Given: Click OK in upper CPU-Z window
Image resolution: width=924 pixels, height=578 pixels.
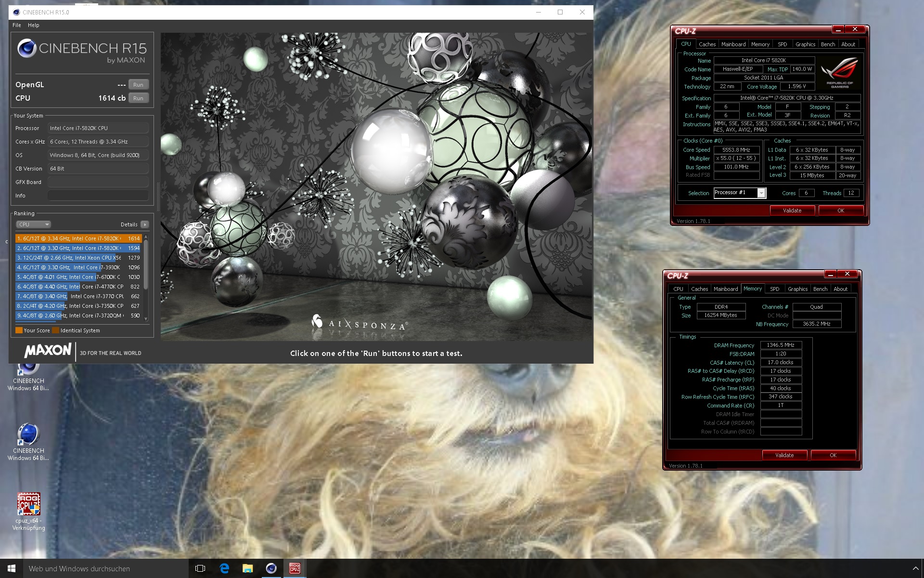Looking at the screenshot, I should [x=841, y=210].
